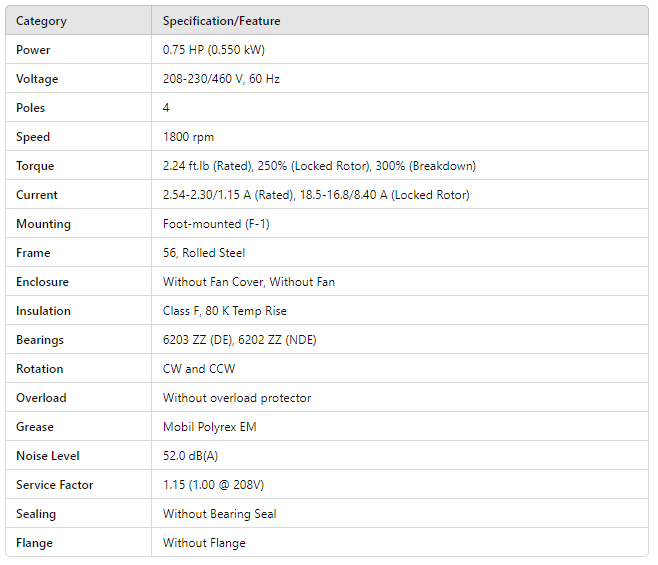Select the 208-230/460 V, 60 Hz cell
The width and height of the screenshot is (658, 565).
click(x=221, y=79)
